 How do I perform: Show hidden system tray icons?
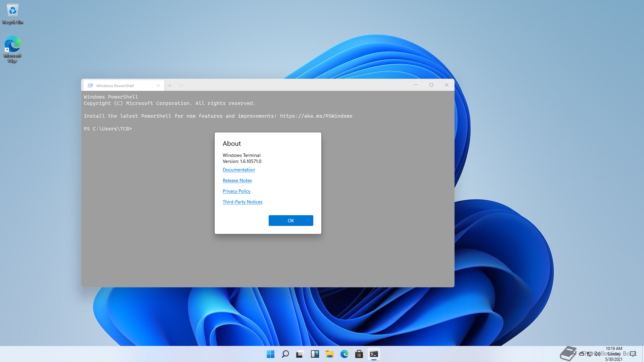coord(574,354)
